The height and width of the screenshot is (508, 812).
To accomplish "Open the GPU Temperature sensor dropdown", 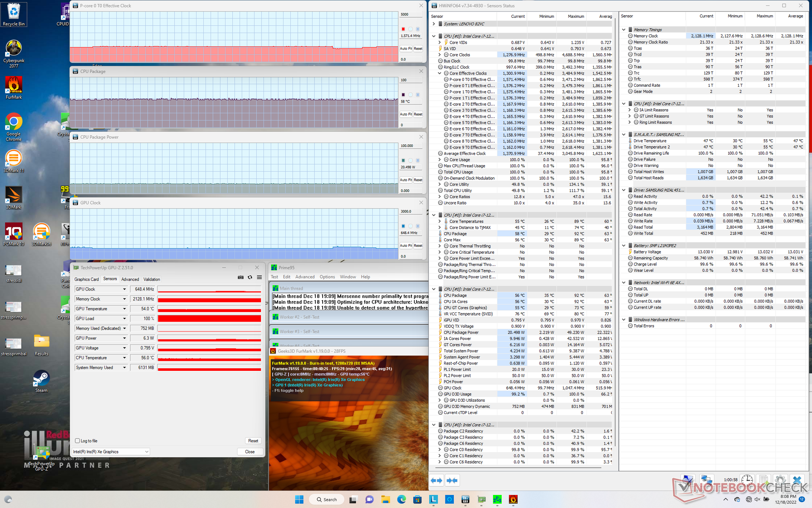I will click(x=124, y=309).
